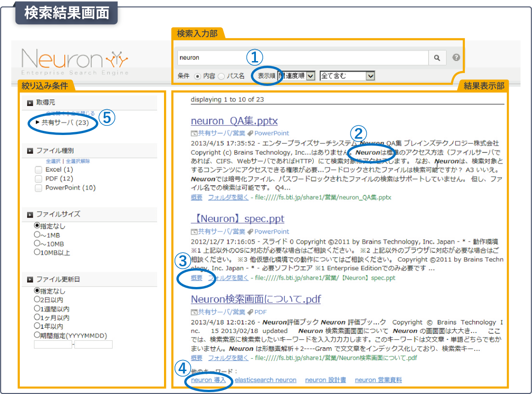Open the 全て含む match dropdown

(x=370, y=76)
